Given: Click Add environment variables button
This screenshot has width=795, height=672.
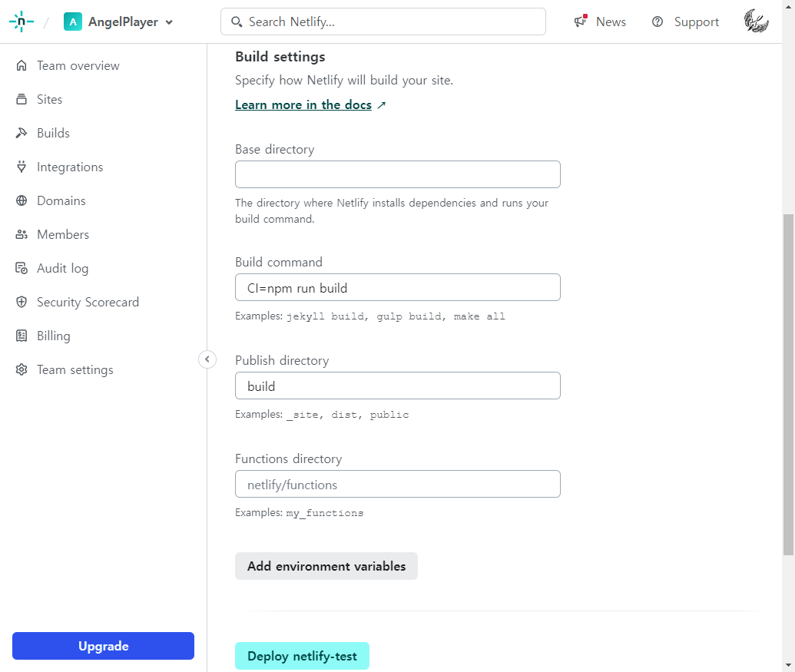Looking at the screenshot, I should 326,566.
